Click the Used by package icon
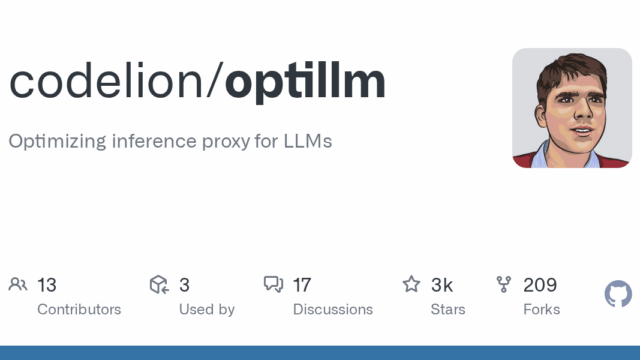Screen dimensions: 640x360 pos(159,284)
